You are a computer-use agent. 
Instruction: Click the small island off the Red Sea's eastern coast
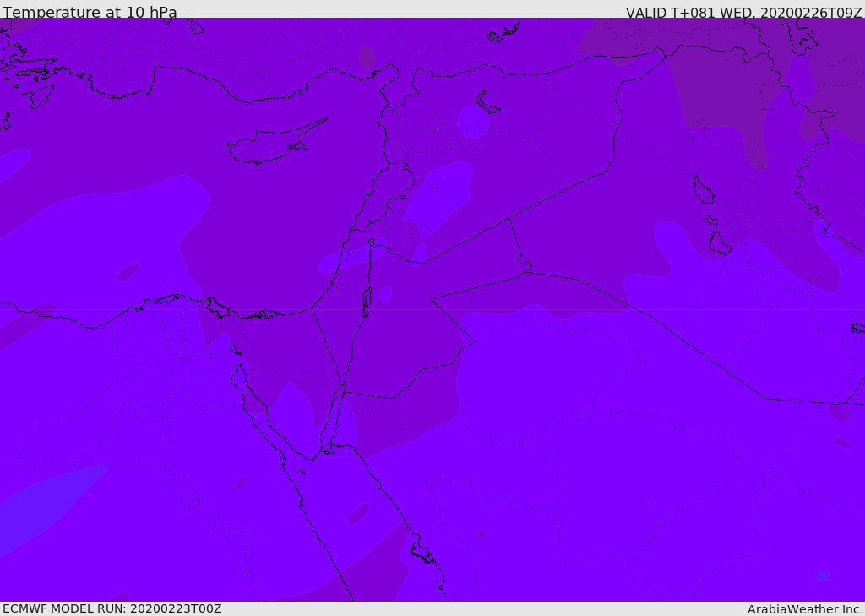pos(422,554)
